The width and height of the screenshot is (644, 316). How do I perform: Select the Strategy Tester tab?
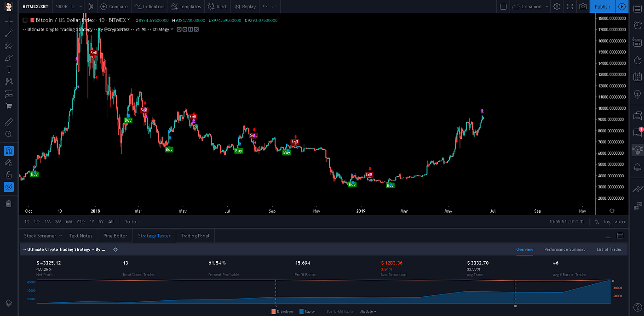[154, 236]
